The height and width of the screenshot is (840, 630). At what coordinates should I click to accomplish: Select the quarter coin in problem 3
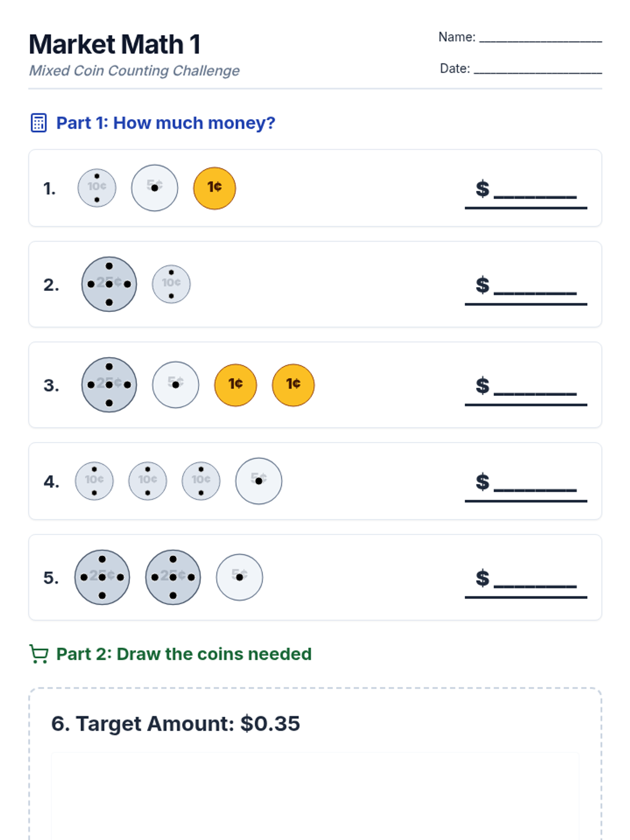(x=109, y=385)
